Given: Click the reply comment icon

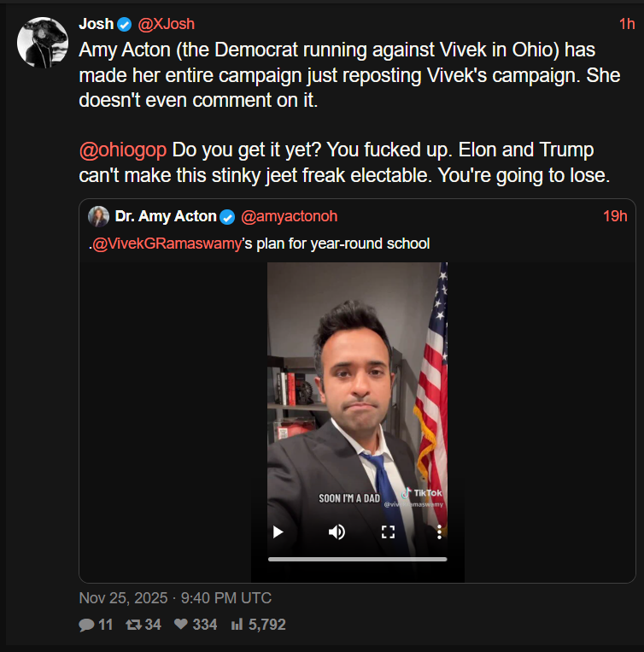Looking at the screenshot, I should coord(86,625).
